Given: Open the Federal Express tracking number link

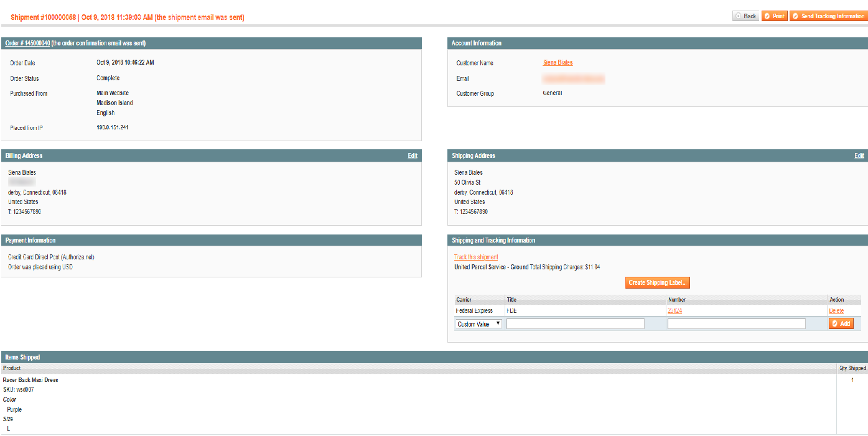Looking at the screenshot, I should (674, 311).
